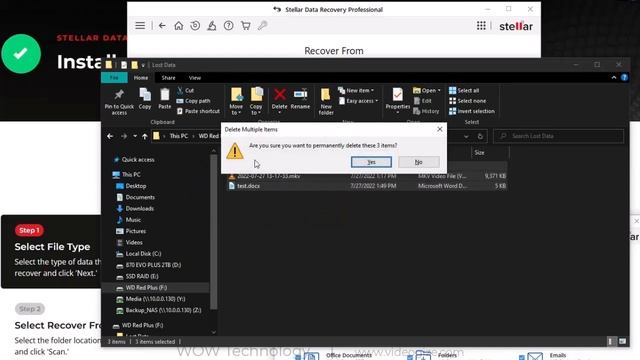Open Desktop in navigation pane
640x360 pixels.
(x=136, y=186)
